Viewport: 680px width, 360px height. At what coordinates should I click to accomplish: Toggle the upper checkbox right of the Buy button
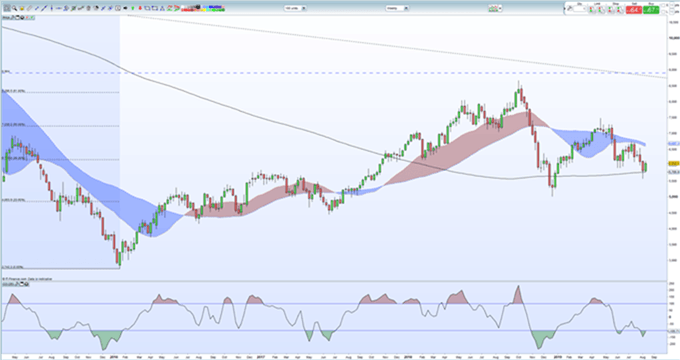(663, 5)
